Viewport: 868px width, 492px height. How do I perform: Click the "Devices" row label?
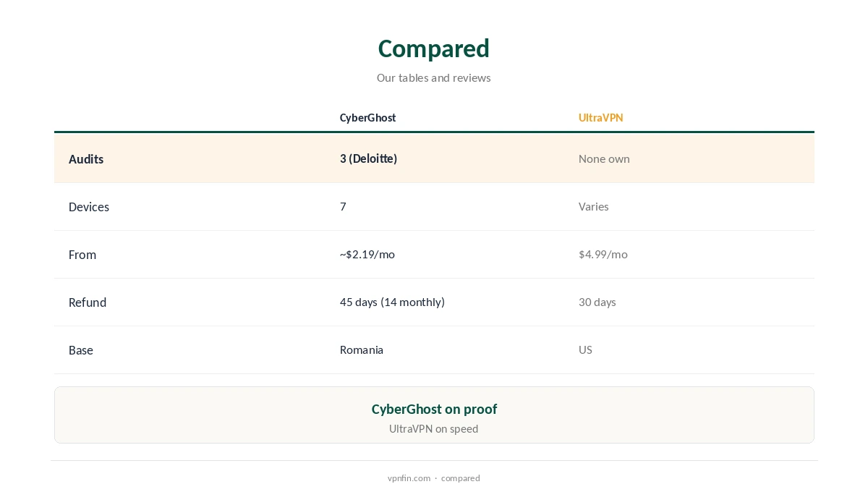click(89, 207)
